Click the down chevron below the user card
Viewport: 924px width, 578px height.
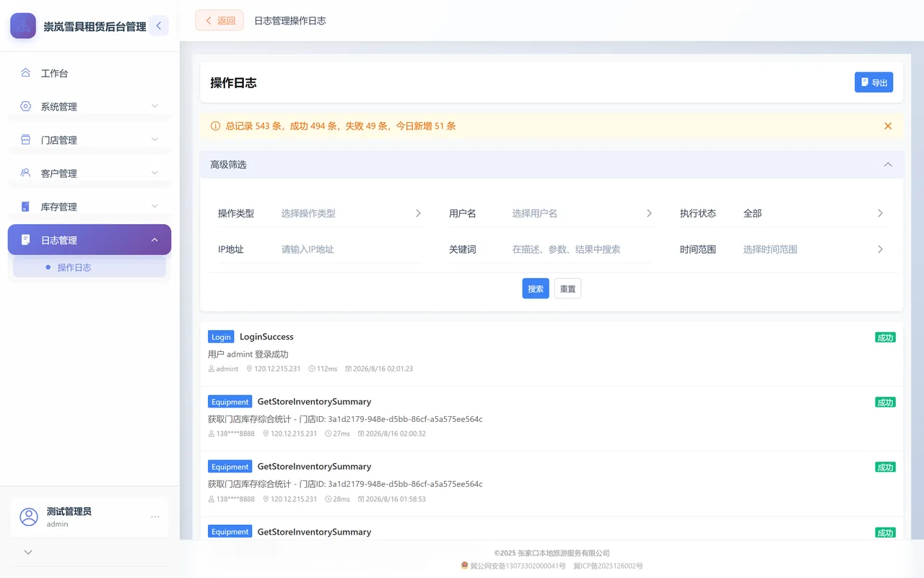[28, 552]
